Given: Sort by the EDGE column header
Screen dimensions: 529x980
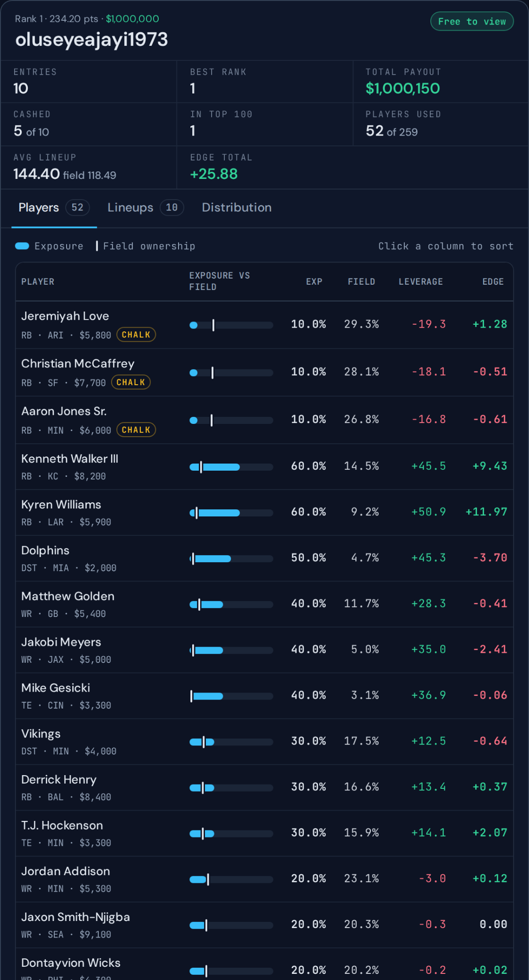Looking at the screenshot, I should pos(493,282).
